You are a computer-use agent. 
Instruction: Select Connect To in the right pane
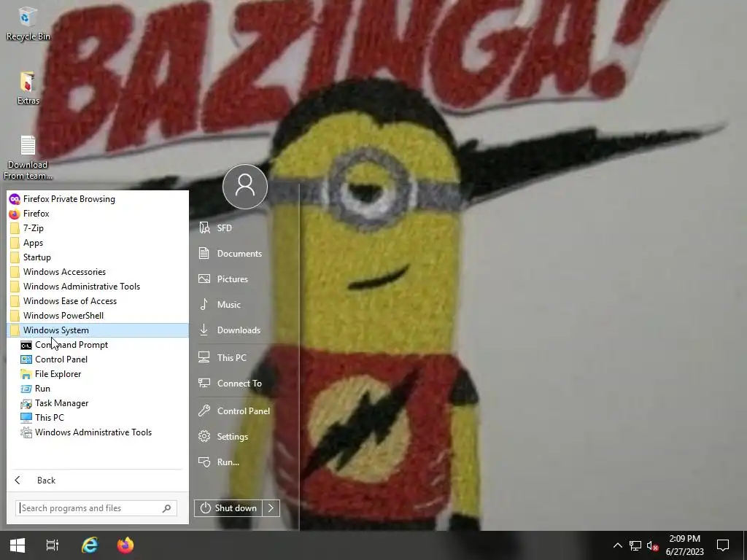(x=247, y=384)
